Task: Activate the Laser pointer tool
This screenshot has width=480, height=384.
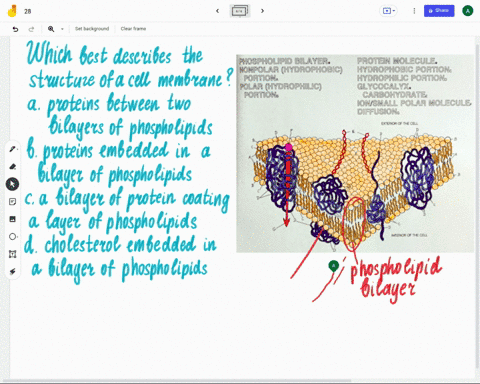Action: click(x=13, y=272)
